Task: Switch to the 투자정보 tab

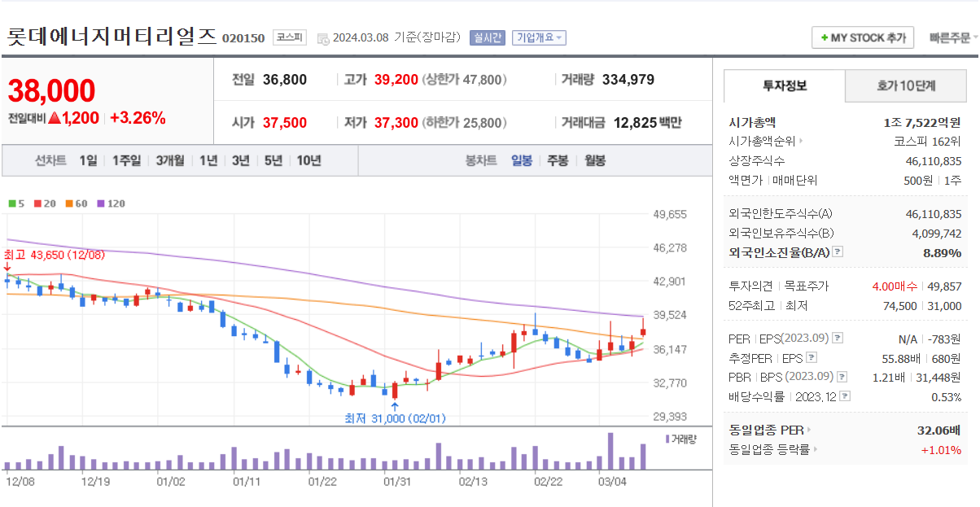Action: 785,85
